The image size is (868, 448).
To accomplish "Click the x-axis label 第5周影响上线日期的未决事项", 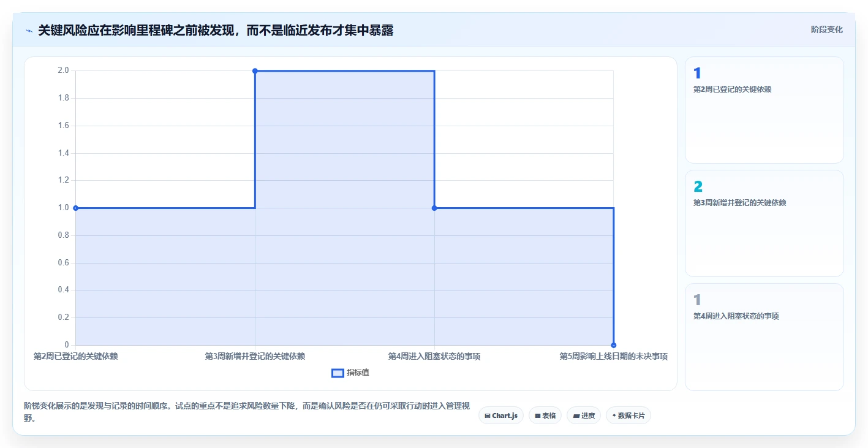I will [x=613, y=356].
